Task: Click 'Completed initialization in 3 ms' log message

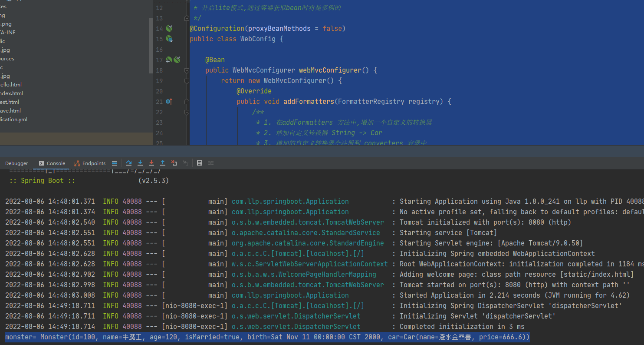Action: (462, 327)
